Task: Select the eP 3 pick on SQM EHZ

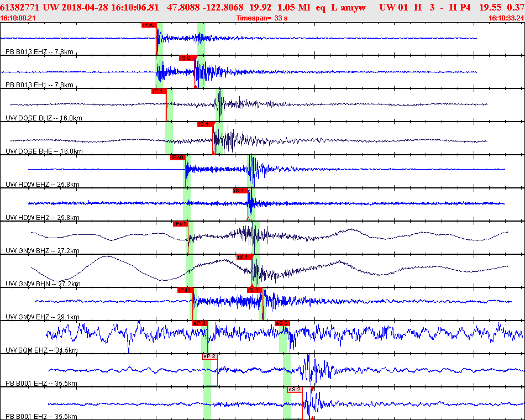Action: 200,323
